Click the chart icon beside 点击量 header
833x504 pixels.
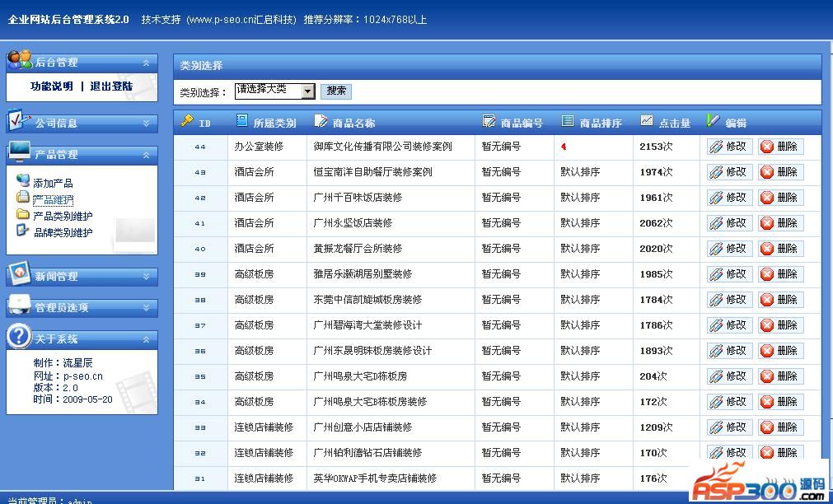pos(647,121)
